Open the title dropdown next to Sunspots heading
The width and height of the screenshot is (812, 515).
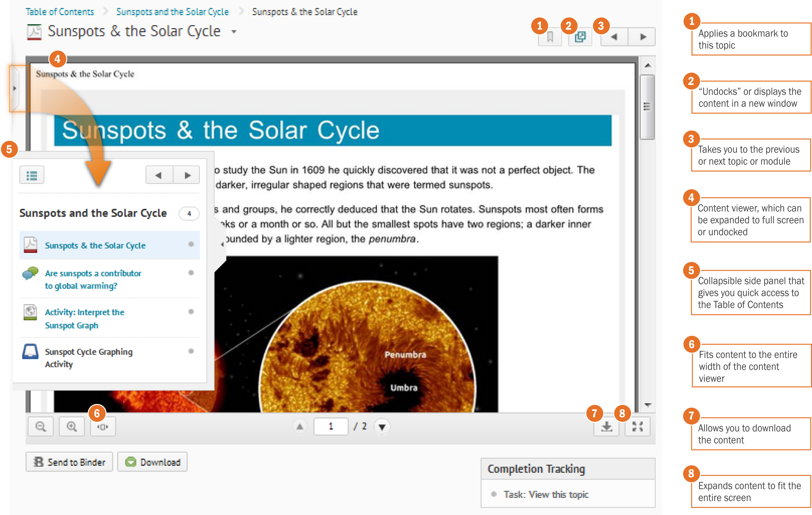click(x=234, y=32)
